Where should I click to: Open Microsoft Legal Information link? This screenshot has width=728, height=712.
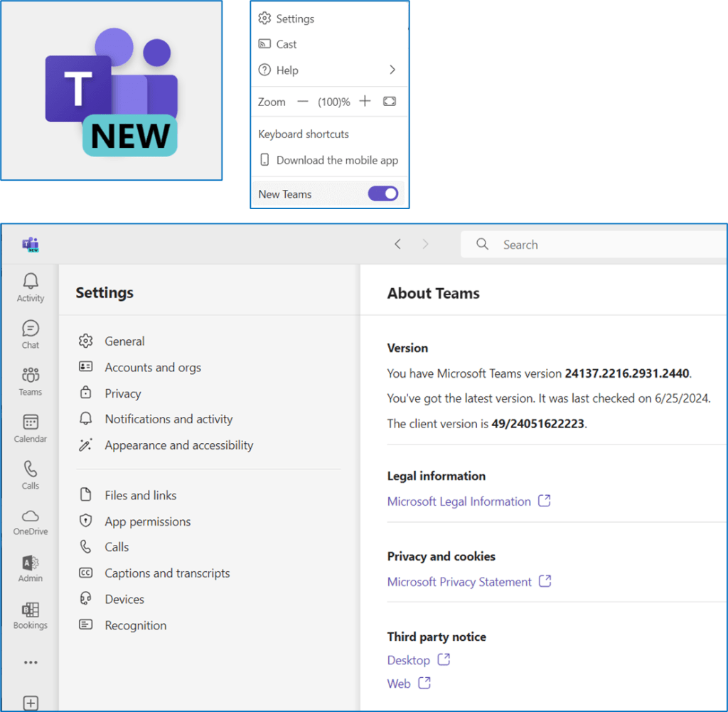click(x=459, y=501)
